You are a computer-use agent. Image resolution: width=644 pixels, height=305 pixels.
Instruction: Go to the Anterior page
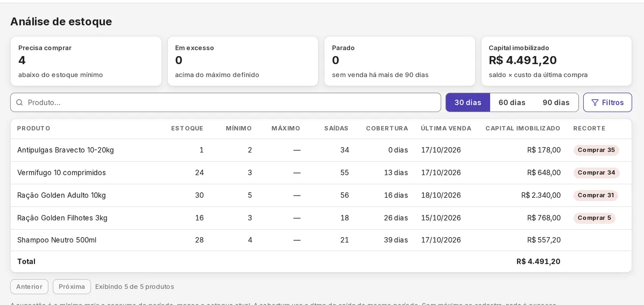[29, 287]
